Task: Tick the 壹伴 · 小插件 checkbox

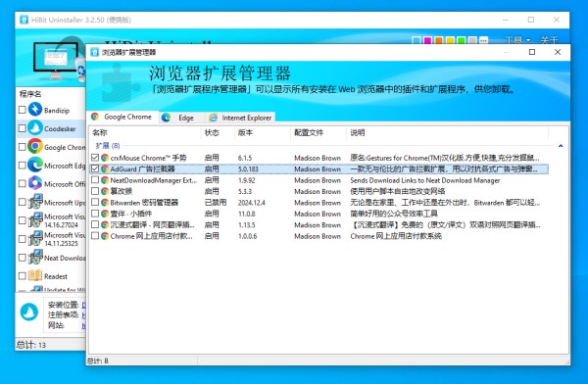Action: pos(95,214)
